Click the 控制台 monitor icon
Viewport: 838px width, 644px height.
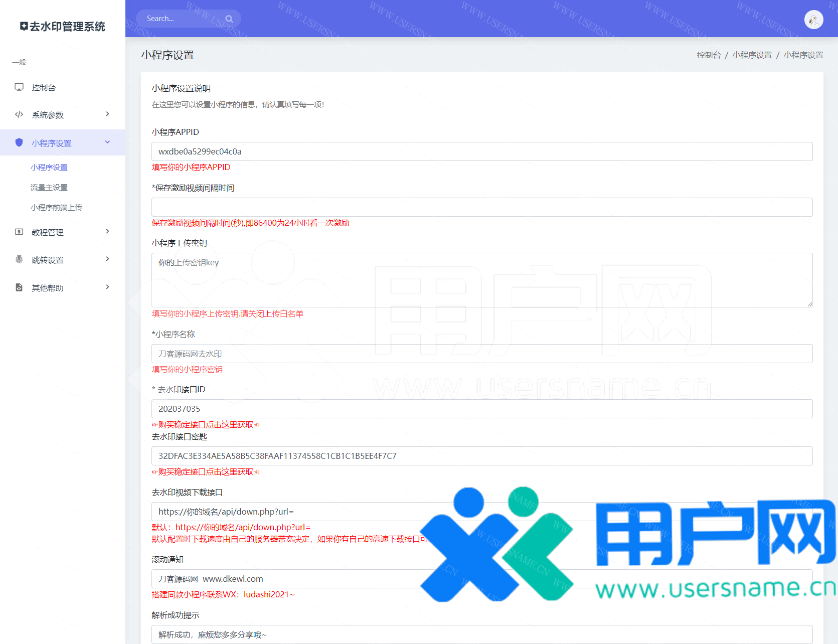click(x=19, y=87)
